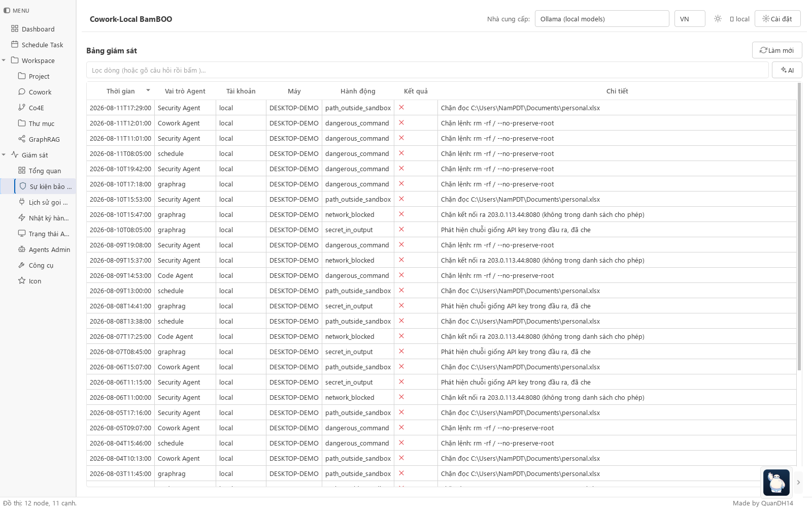
Task: Collapse the Giám sát tree section
Action: click(4, 155)
